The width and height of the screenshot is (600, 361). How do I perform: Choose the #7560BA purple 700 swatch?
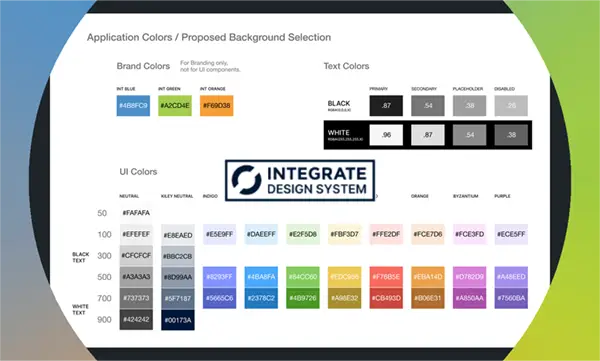pyautogui.click(x=512, y=298)
